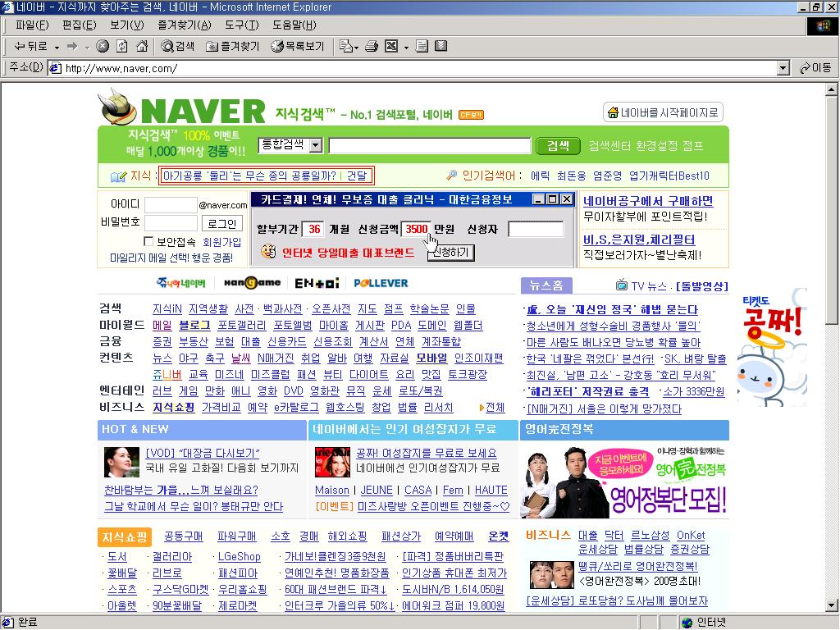This screenshot has height=630, width=840.
Task: Open the 편집(E) menu
Action: coord(80,25)
